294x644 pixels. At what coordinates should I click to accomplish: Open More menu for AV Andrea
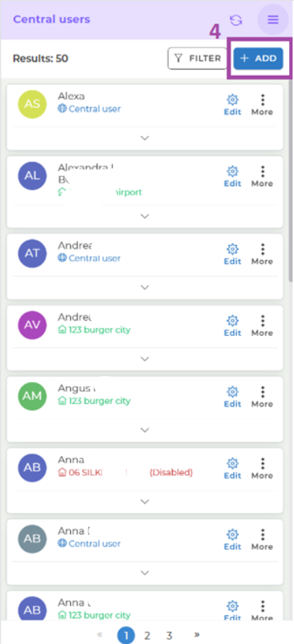tap(262, 325)
